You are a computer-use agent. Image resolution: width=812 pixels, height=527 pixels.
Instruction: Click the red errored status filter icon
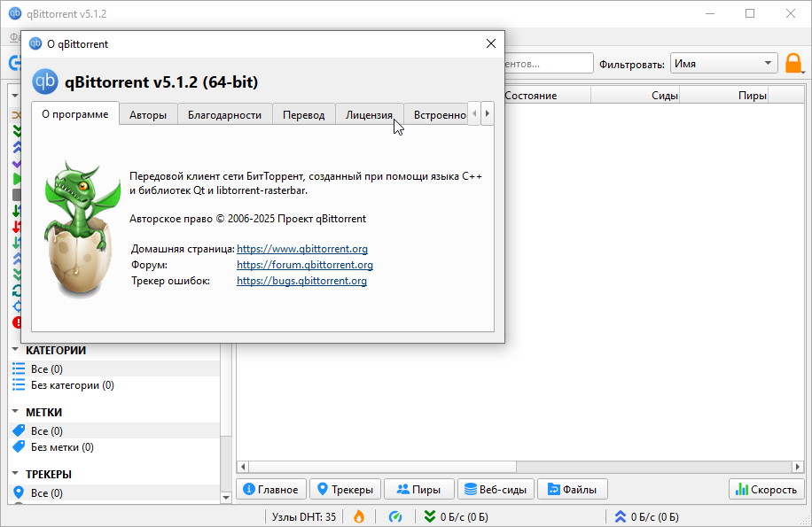tap(17, 322)
